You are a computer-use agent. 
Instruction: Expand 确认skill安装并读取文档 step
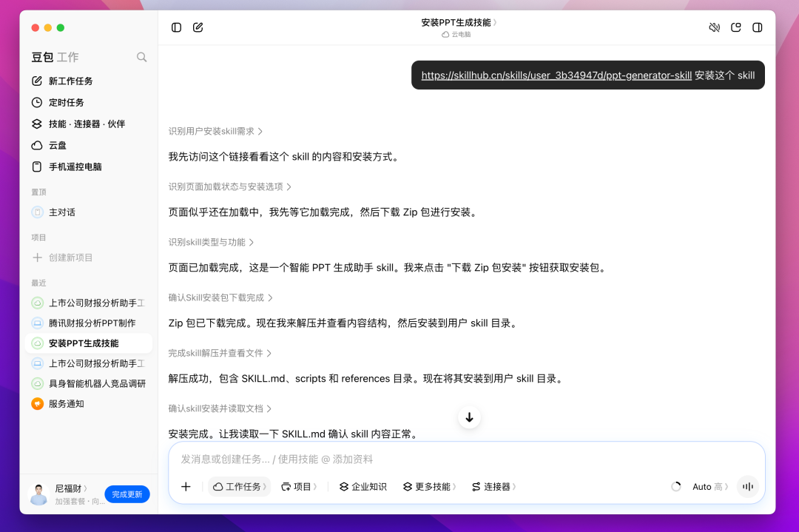tap(220, 408)
